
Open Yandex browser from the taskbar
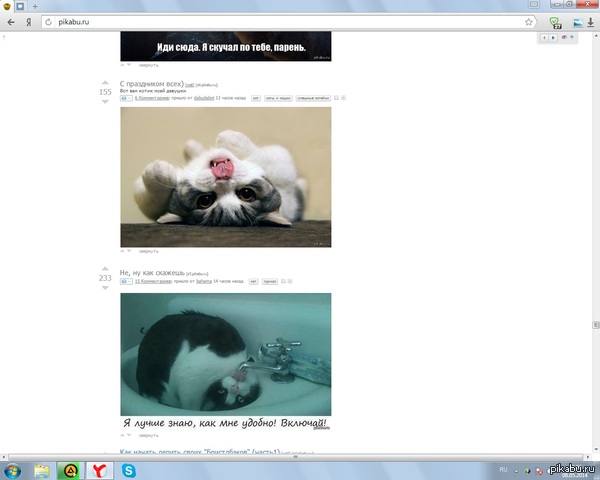(x=100, y=469)
